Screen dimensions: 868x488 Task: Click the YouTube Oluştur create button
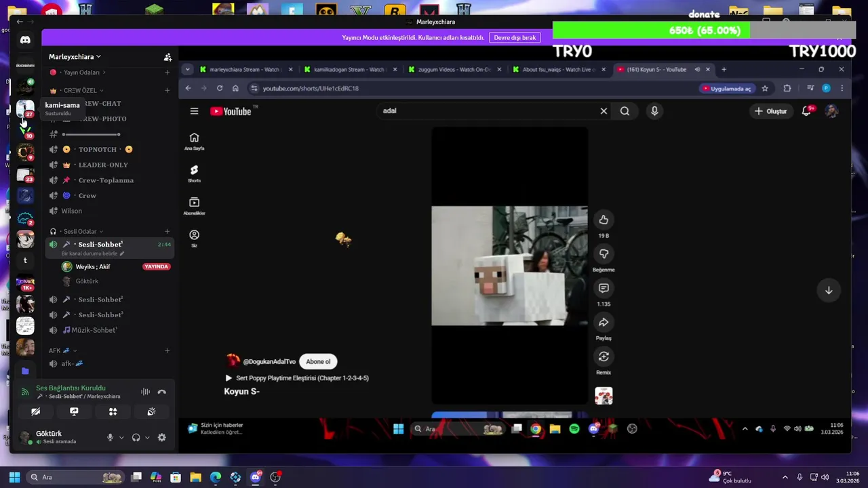[770, 111]
